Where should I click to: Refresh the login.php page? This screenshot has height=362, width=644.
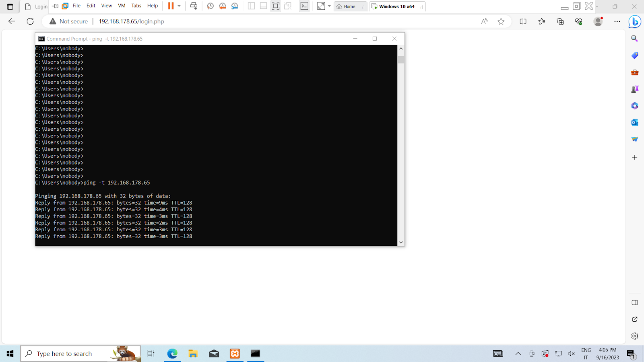pyautogui.click(x=30, y=21)
